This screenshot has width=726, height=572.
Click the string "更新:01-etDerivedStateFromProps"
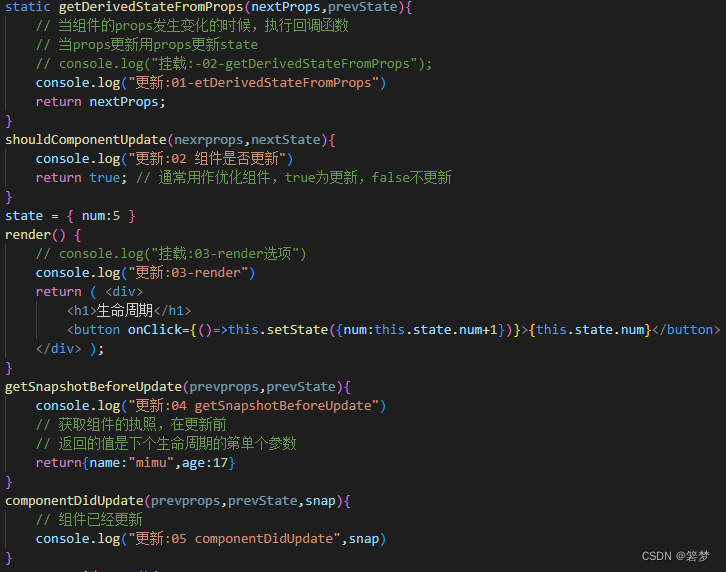[x=253, y=83]
